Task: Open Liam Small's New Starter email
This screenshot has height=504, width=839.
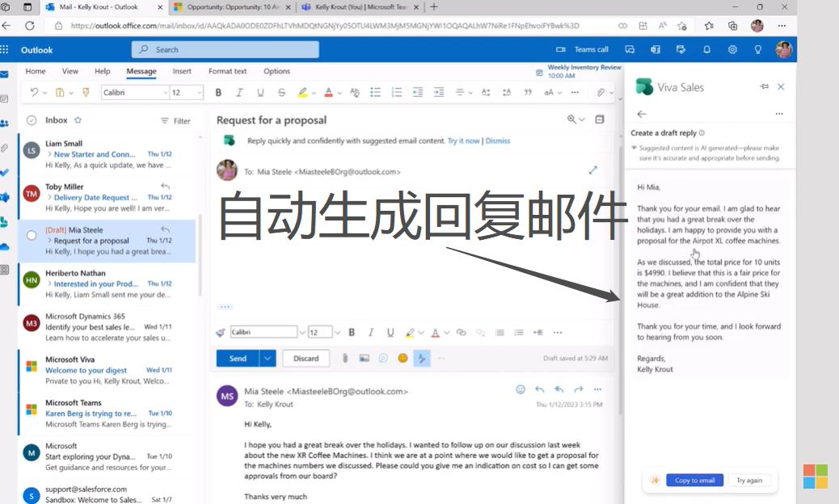Action: [108, 154]
